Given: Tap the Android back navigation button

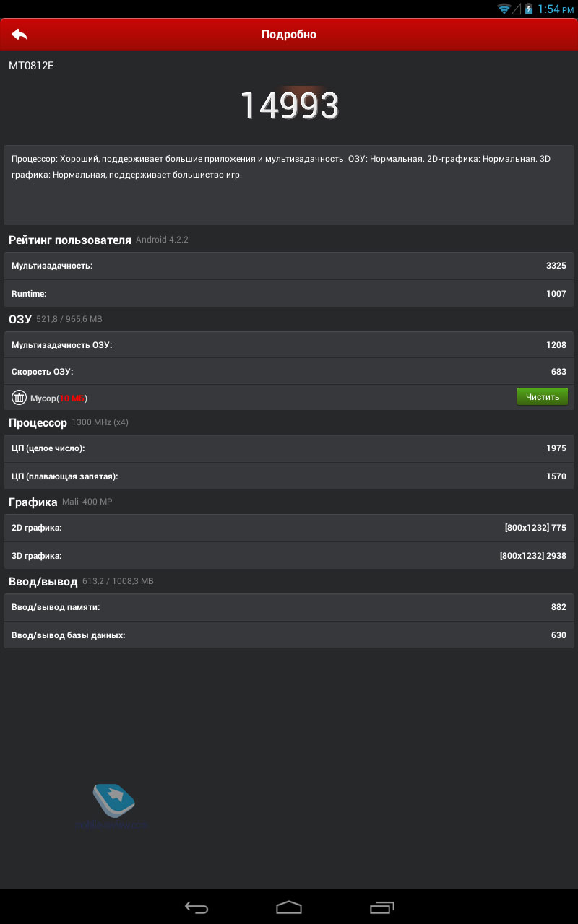Looking at the screenshot, I should [197, 907].
